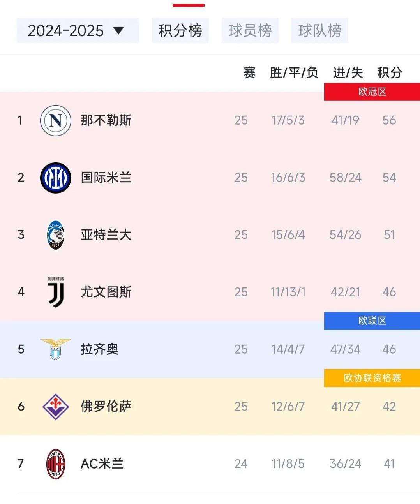Click the Atalanta team badge
This screenshot has height=504, width=420.
(x=56, y=234)
